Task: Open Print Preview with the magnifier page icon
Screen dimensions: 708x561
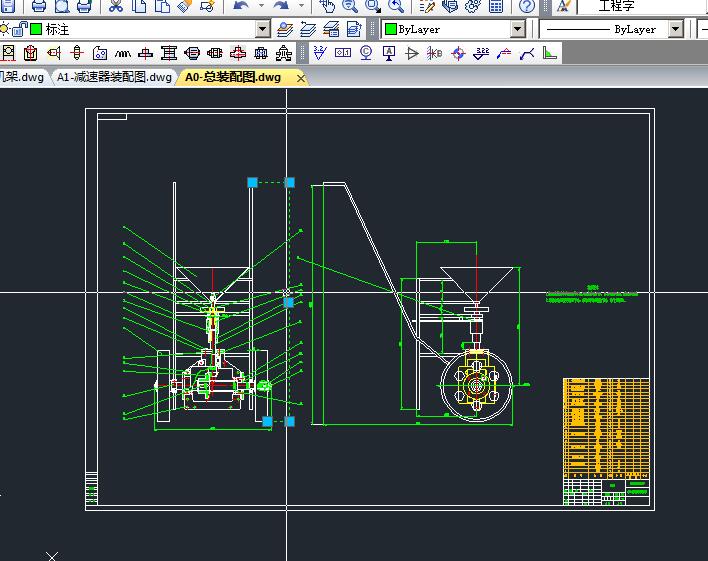Action: pos(62,5)
